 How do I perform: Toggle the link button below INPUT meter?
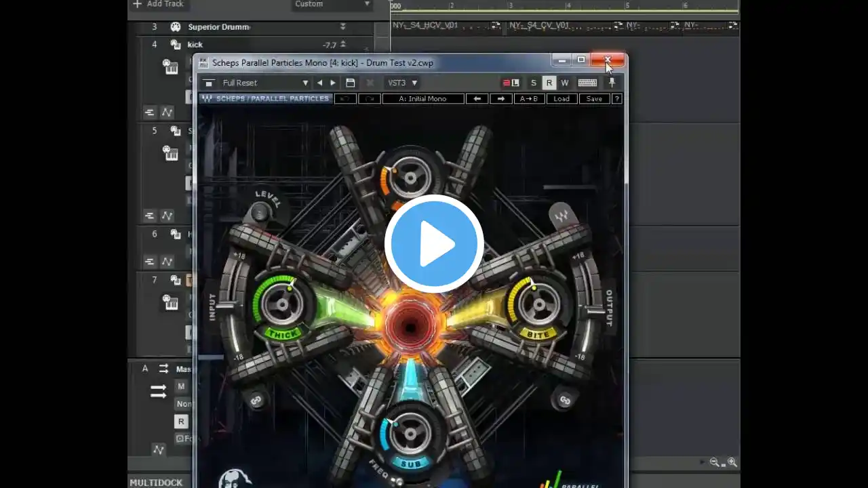(x=256, y=401)
